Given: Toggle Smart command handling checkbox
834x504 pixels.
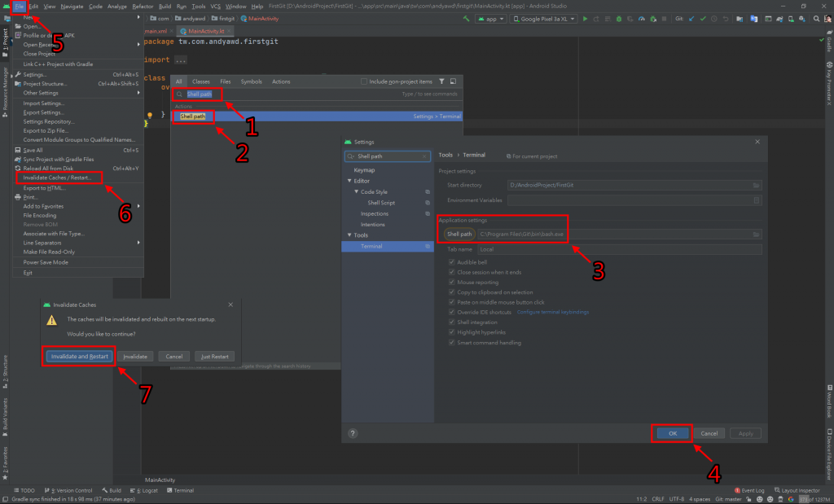Looking at the screenshot, I should point(451,343).
